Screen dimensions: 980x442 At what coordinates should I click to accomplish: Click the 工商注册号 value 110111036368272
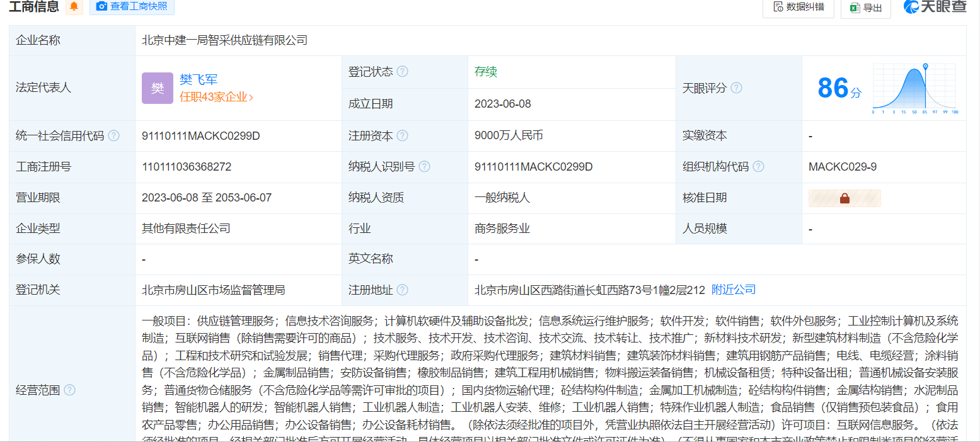tap(187, 167)
